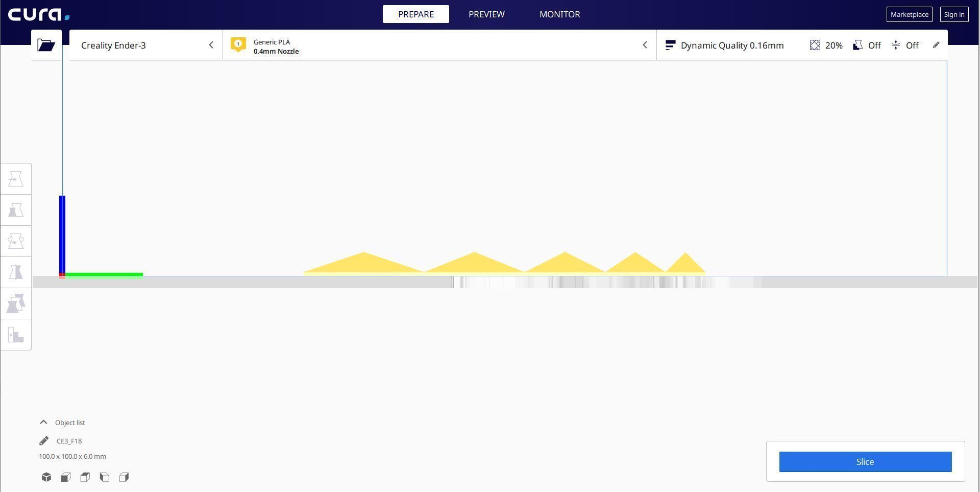Viewport: 980px width, 492px height.
Task: Click the blue Slice button
Action: [x=865, y=462]
